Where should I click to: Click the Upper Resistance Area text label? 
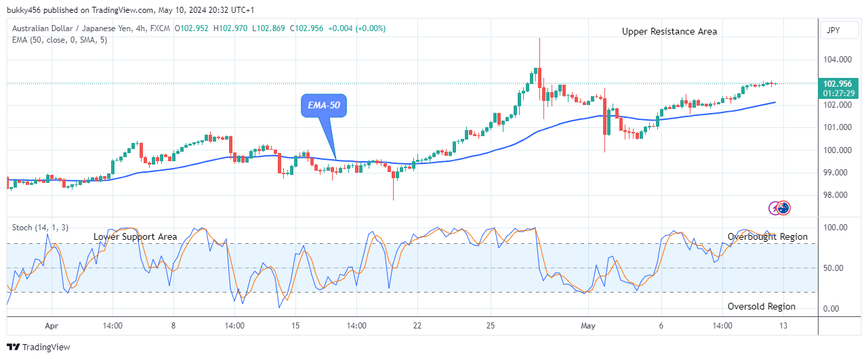pyautogui.click(x=669, y=31)
